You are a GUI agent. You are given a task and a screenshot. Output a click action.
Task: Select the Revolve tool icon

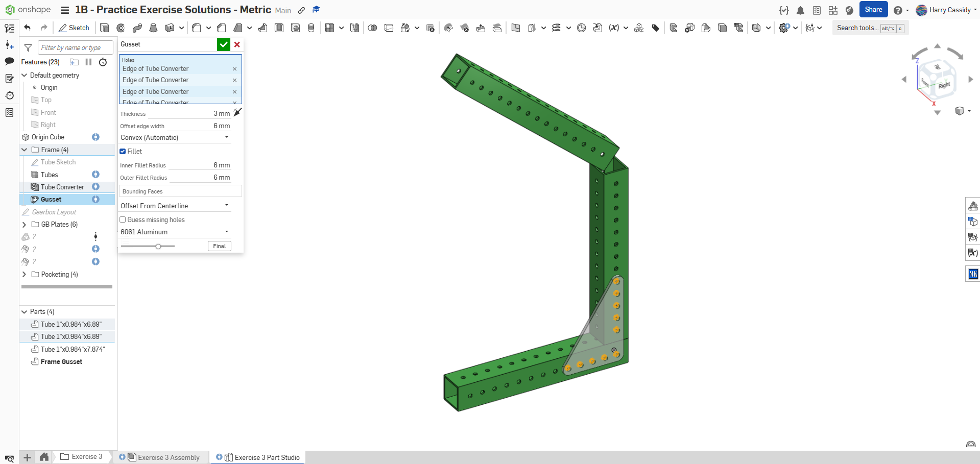[x=121, y=28]
